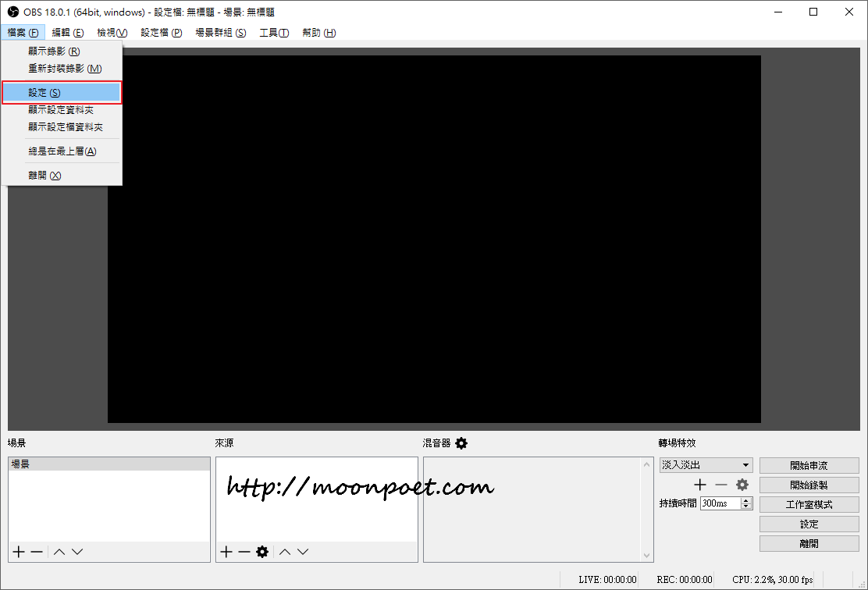Move scene up with the up arrow

pos(59,552)
